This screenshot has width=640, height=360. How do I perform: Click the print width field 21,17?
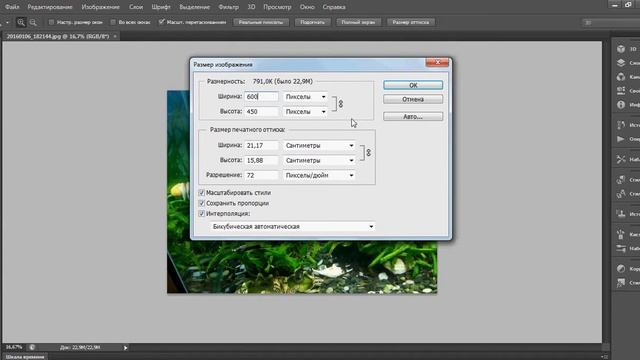point(261,145)
